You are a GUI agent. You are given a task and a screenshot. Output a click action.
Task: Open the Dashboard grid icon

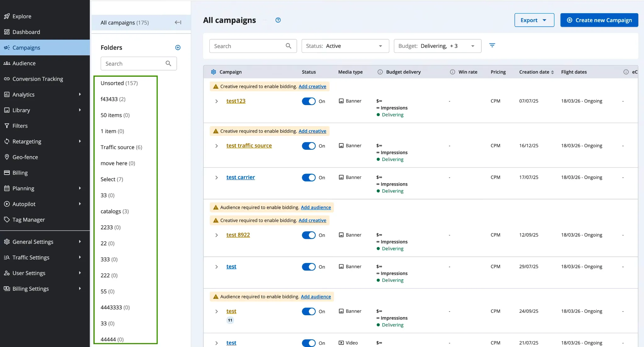pos(7,32)
